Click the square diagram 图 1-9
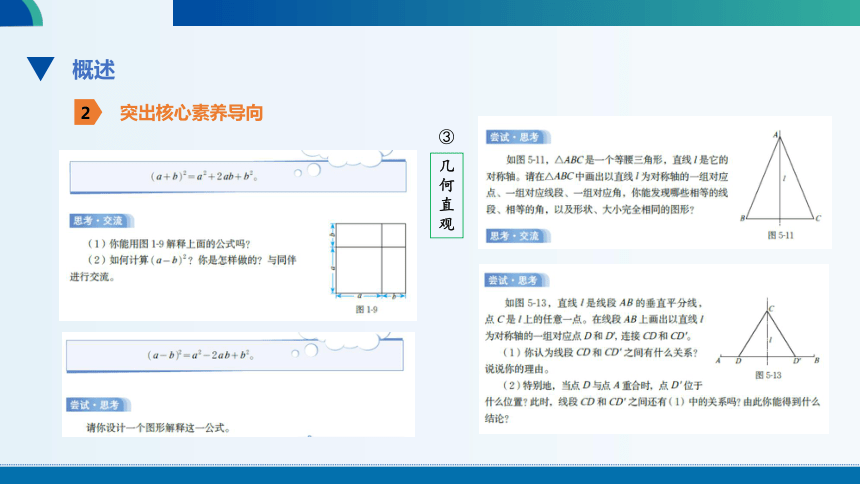The height and width of the screenshot is (484, 860). coord(368,260)
